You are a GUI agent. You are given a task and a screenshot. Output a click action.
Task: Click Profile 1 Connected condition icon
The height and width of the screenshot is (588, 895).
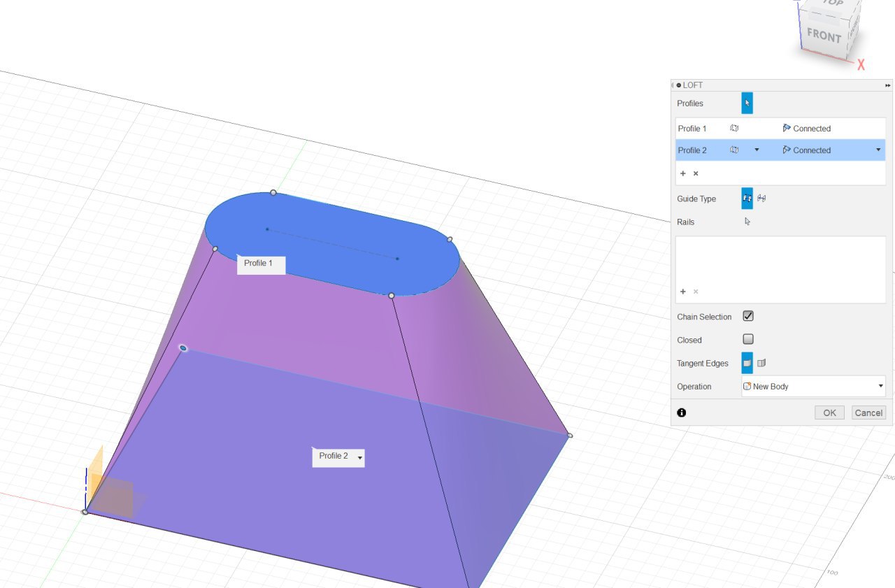click(787, 129)
